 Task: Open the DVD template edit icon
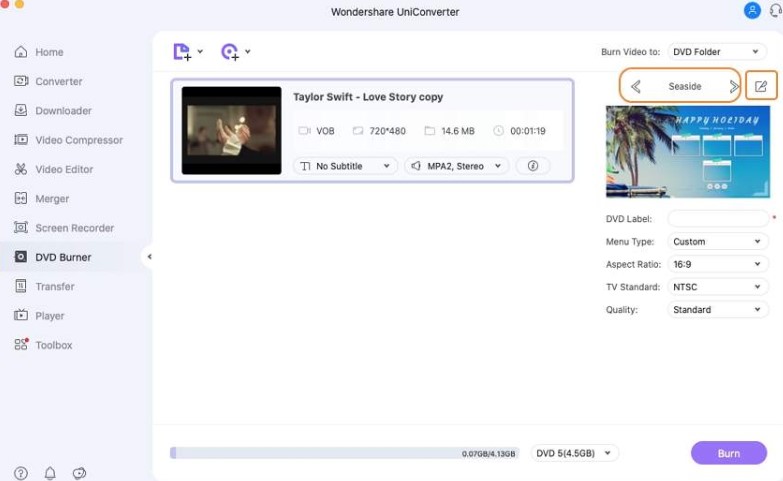761,86
